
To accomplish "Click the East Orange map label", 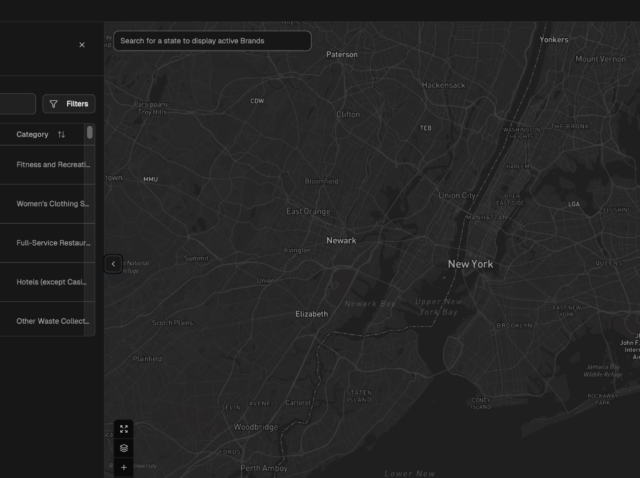I will 309,211.
